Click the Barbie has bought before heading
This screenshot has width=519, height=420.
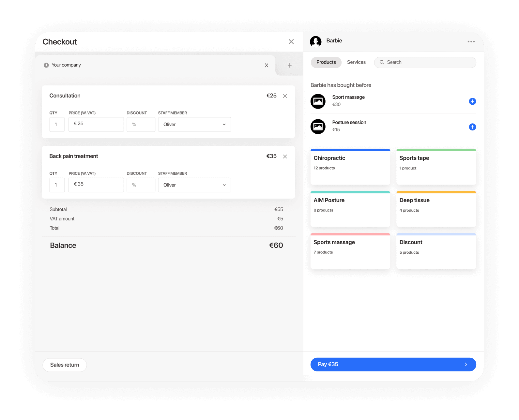pyautogui.click(x=341, y=85)
